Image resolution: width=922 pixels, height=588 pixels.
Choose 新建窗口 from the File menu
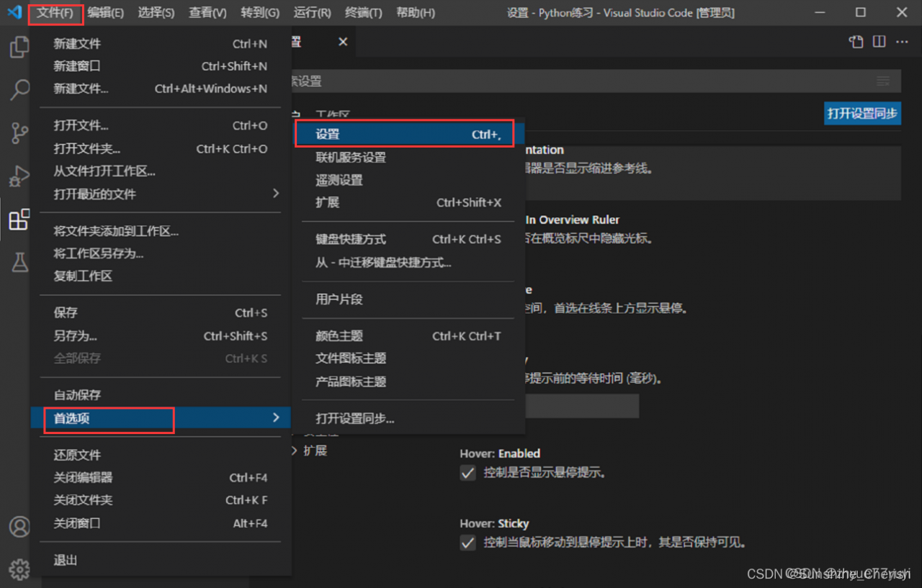click(x=161, y=66)
